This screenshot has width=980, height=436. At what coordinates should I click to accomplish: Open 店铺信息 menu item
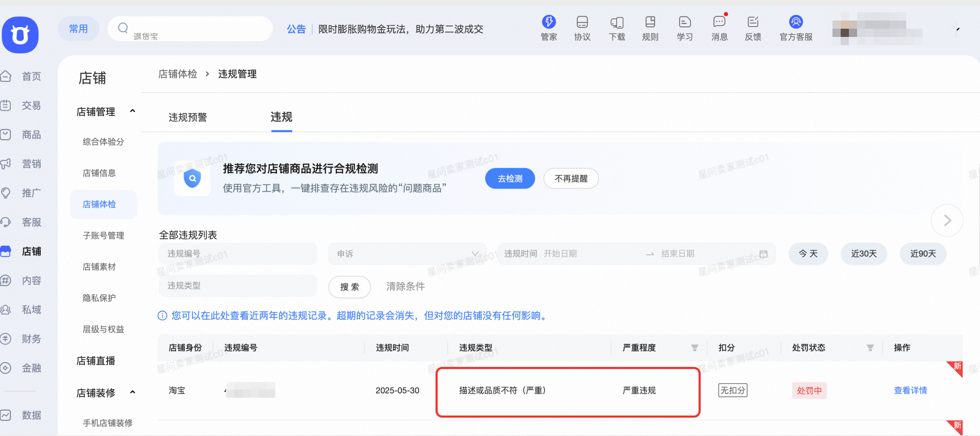coord(99,173)
